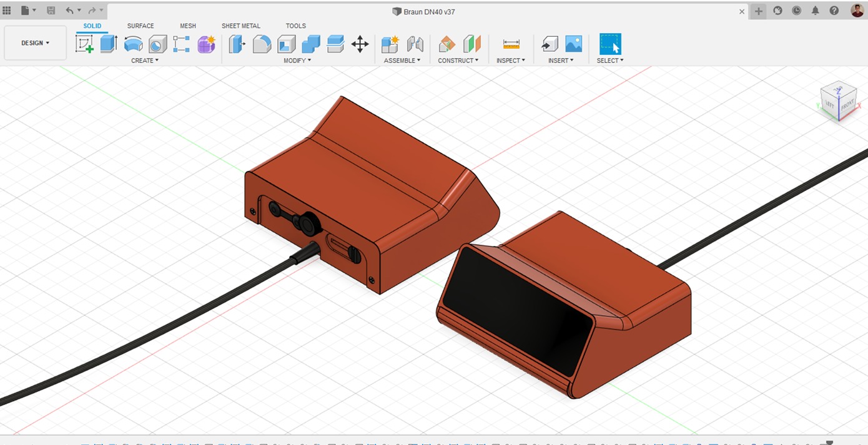
Task: Select the Move/Copy arrows tool
Action: (x=360, y=44)
